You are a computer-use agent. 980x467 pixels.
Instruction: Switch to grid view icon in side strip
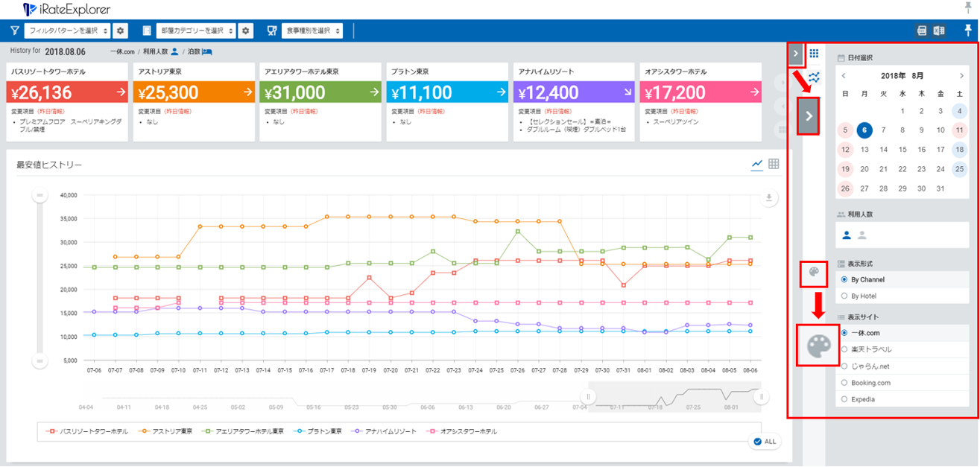pos(814,54)
